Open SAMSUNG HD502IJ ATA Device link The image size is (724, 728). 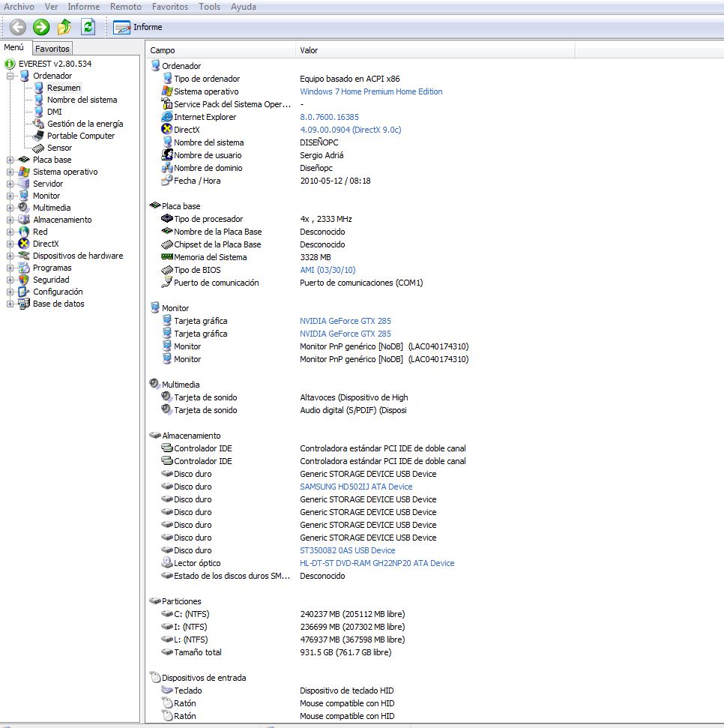(x=356, y=487)
